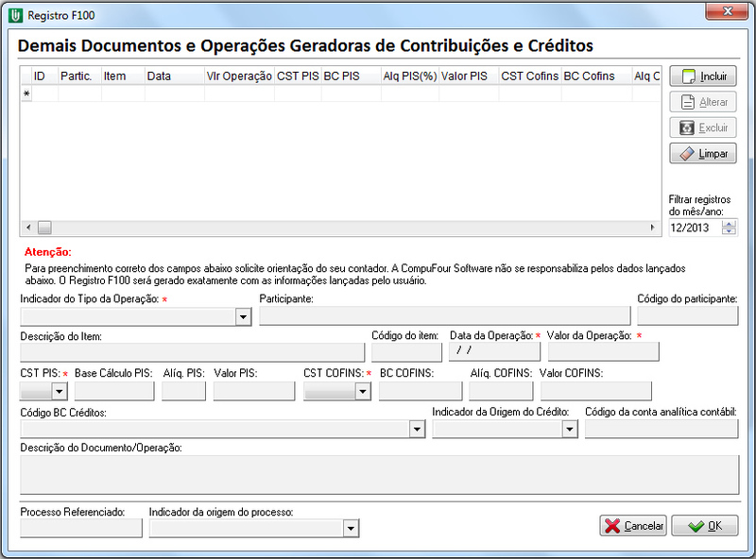Viewport: 756px width, 559px height.
Task: Click the Incluir button
Action: tap(703, 76)
